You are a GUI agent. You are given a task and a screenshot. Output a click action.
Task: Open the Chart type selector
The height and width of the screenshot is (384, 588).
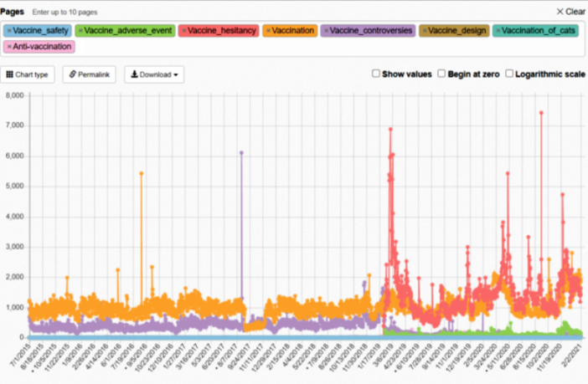pyautogui.click(x=28, y=74)
